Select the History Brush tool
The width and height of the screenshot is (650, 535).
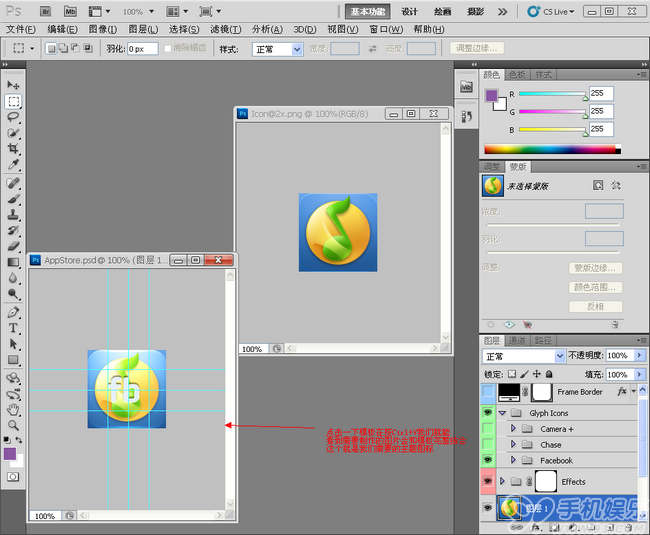(13, 230)
